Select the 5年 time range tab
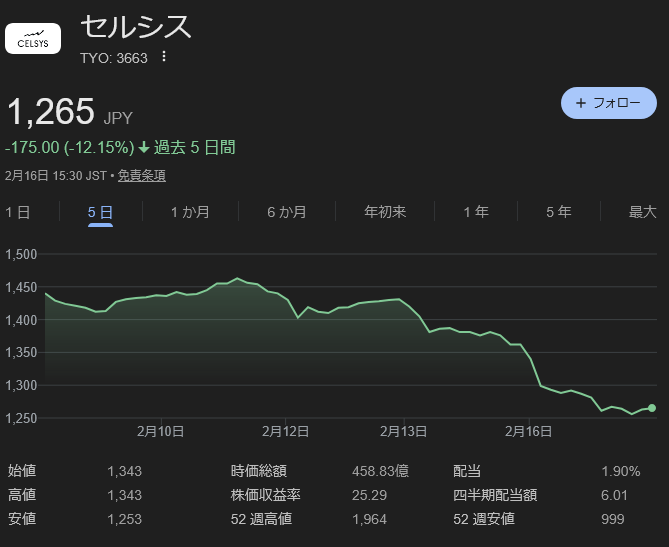This screenshot has width=669, height=547. (558, 212)
